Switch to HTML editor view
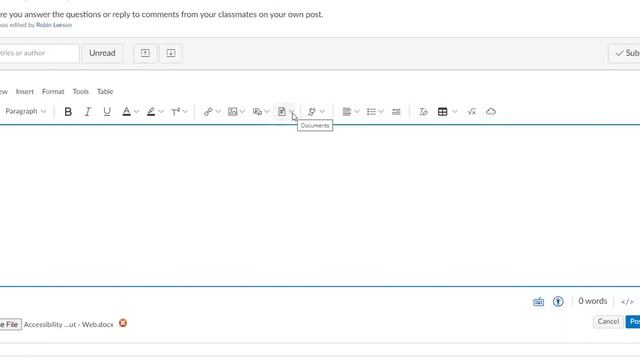 [x=627, y=302]
